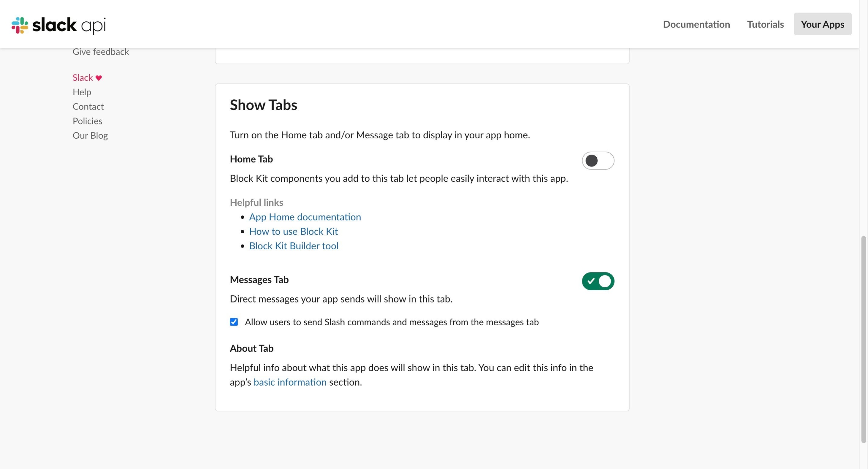The image size is (868, 469).
Task: Click the Your Apps button
Action: 822,24
